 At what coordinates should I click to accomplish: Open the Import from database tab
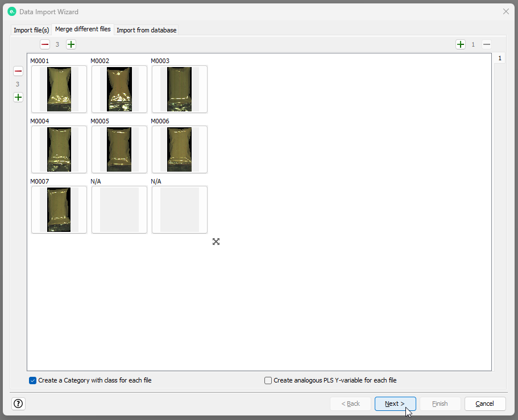(x=147, y=30)
